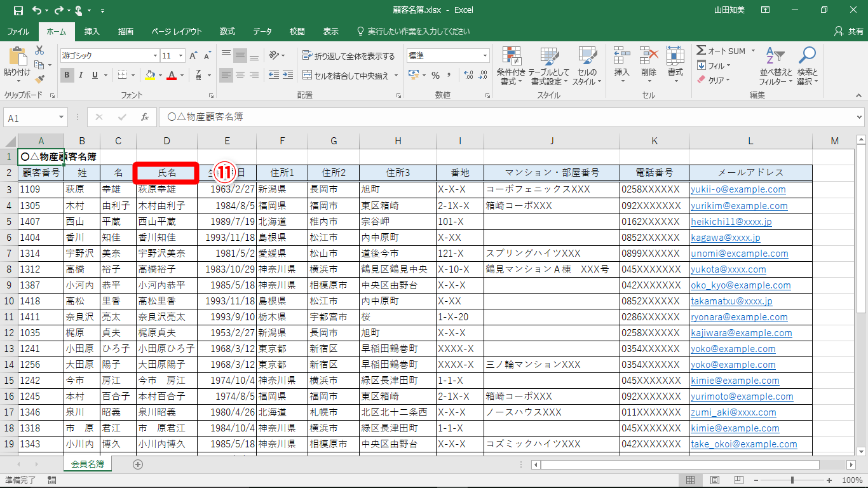Switch to the データ tab
Image resolution: width=868 pixels, height=488 pixels.
pos(262,31)
